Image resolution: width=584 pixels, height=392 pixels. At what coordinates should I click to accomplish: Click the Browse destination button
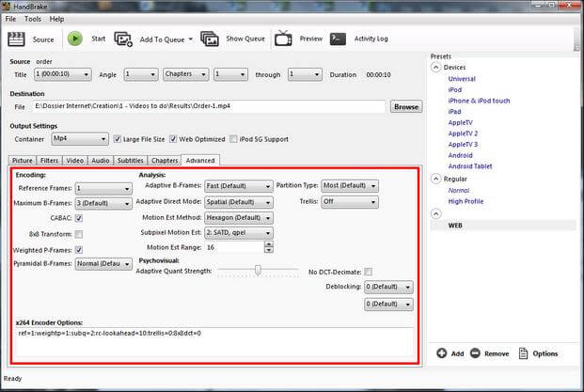tap(405, 107)
